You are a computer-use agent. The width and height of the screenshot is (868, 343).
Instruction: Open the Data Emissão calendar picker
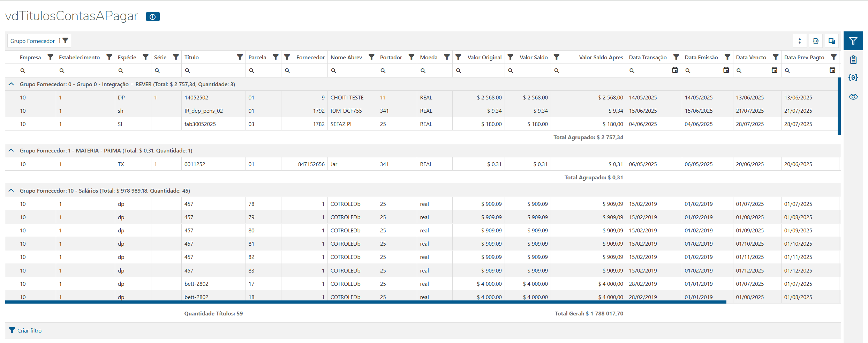726,70
